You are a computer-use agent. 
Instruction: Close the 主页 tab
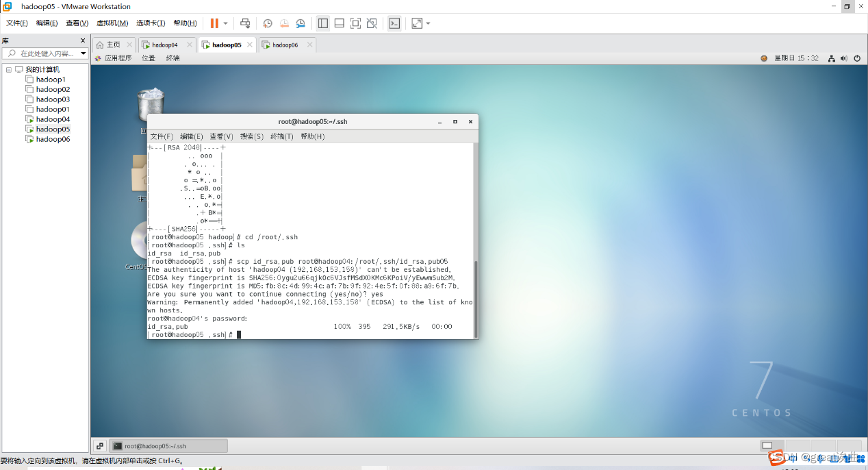coord(129,45)
